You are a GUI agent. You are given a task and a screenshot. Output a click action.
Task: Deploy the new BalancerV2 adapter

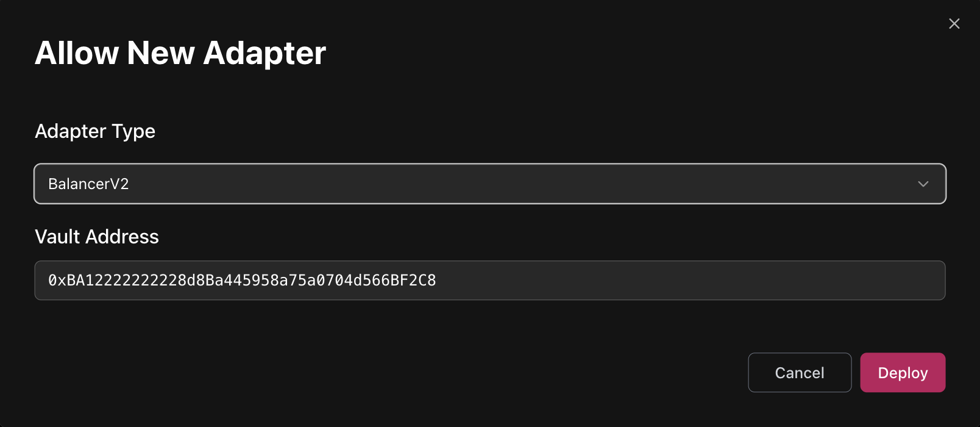[x=902, y=373]
